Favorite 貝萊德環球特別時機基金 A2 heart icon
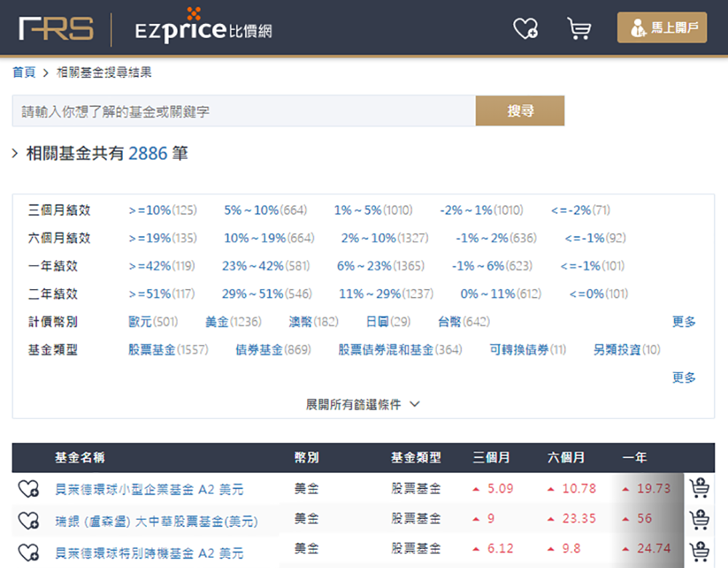Viewport: 728px width, 568px height. 29,553
